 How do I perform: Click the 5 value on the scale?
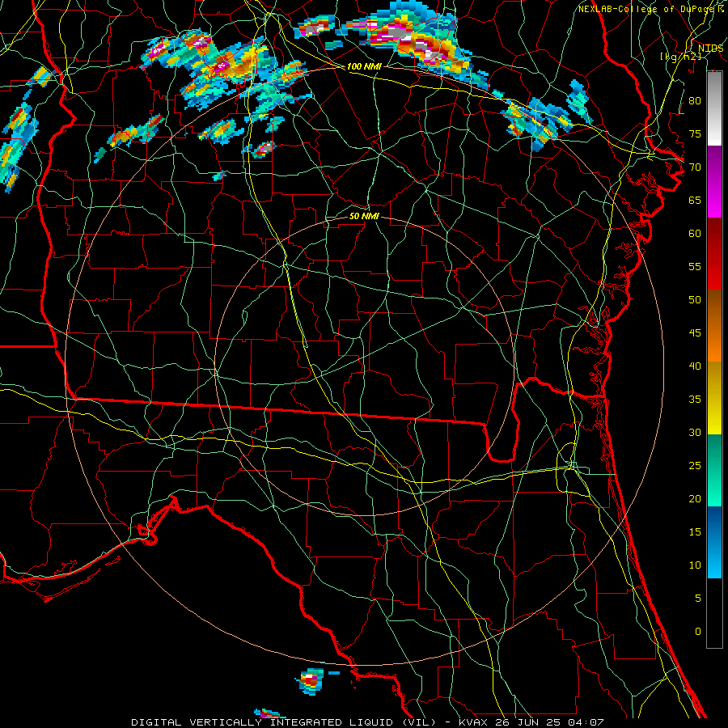[x=697, y=598]
